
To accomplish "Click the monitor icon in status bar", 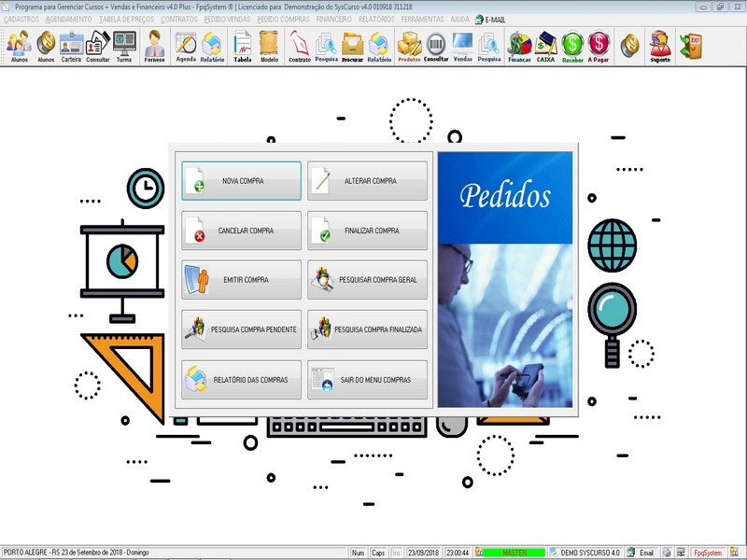I will pos(682,553).
